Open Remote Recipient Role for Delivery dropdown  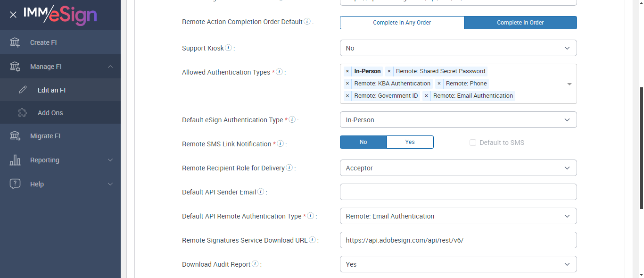[458, 168]
